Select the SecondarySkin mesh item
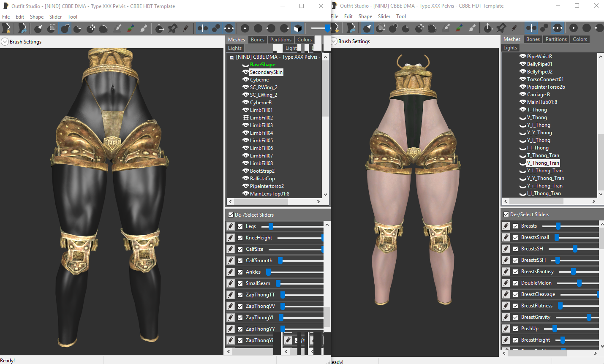 point(266,72)
